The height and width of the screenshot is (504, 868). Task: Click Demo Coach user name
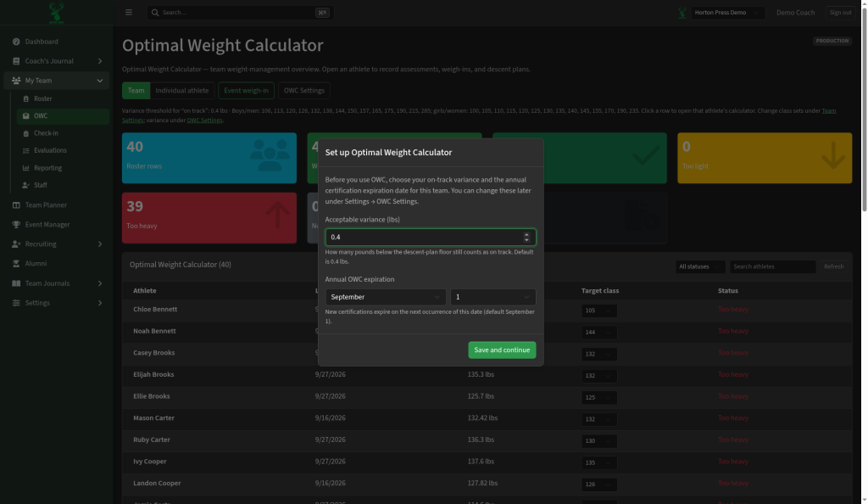pyautogui.click(x=795, y=12)
